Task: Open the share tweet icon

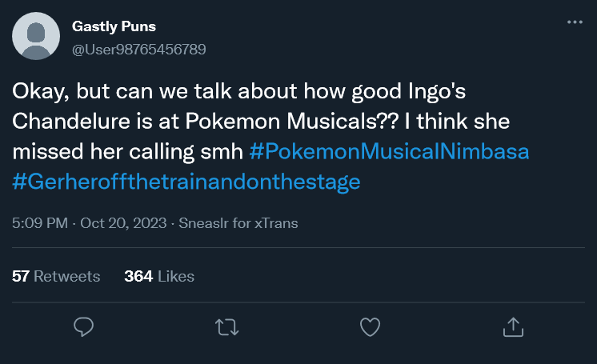Action: [512, 326]
